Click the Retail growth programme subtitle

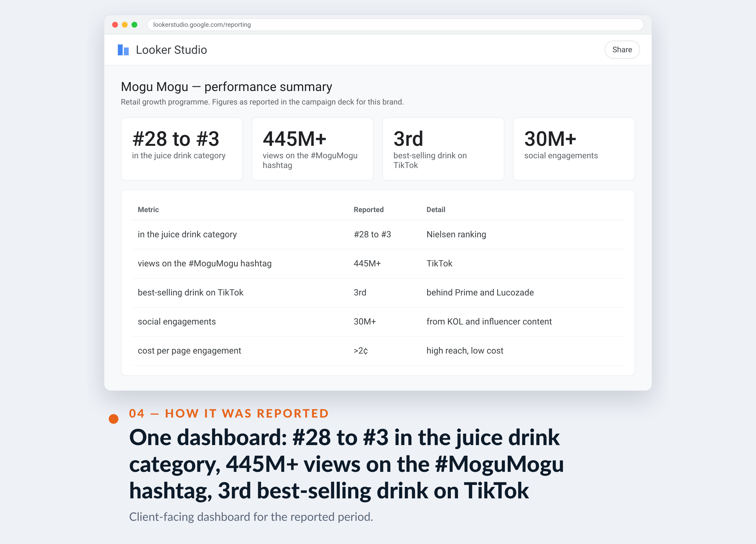[262, 102]
